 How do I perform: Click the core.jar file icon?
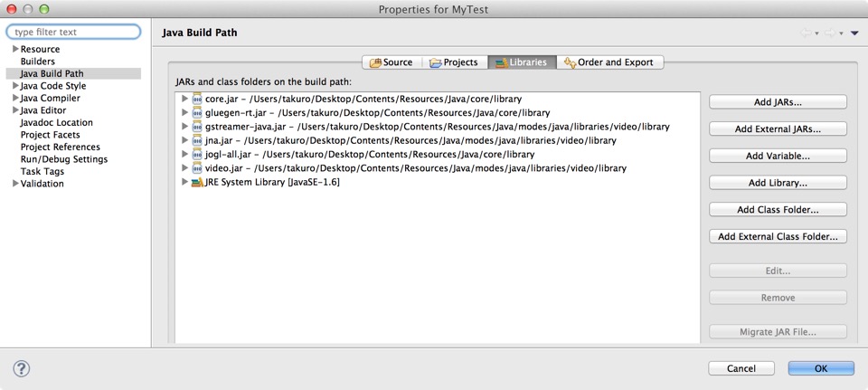pos(197,99)
